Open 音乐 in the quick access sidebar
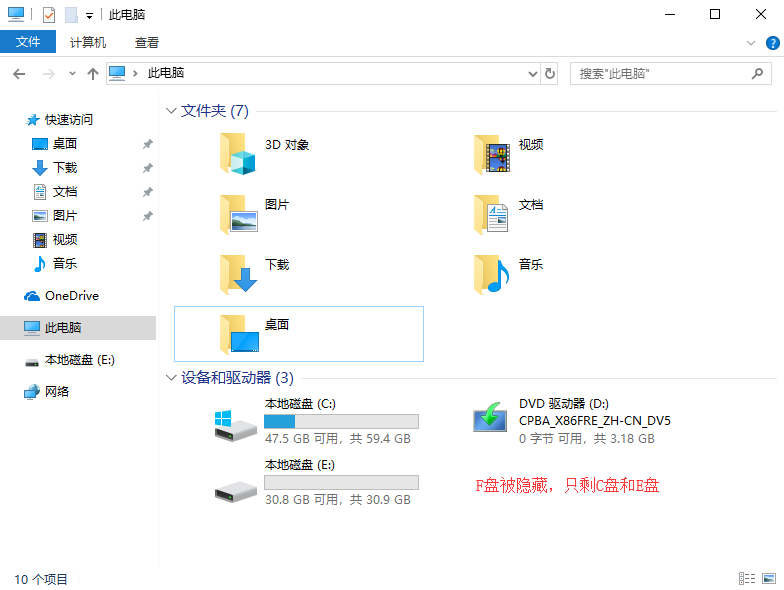 (x=64, y=264)
